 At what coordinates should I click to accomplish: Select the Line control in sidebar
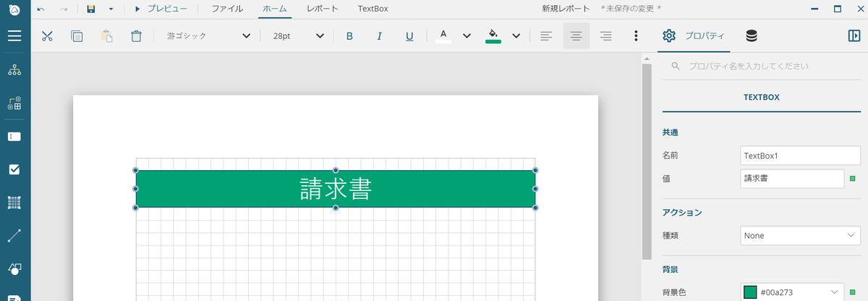coord(14,235)
